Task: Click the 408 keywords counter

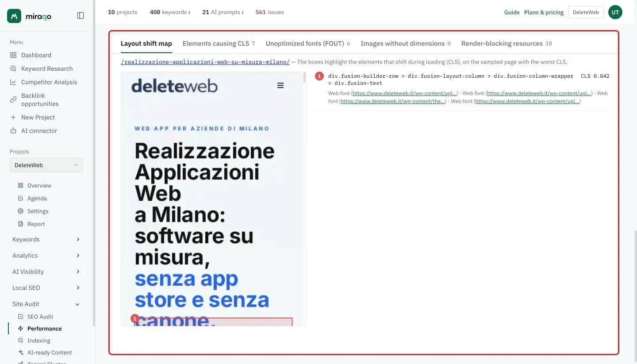Action: (x=170, y=12)
